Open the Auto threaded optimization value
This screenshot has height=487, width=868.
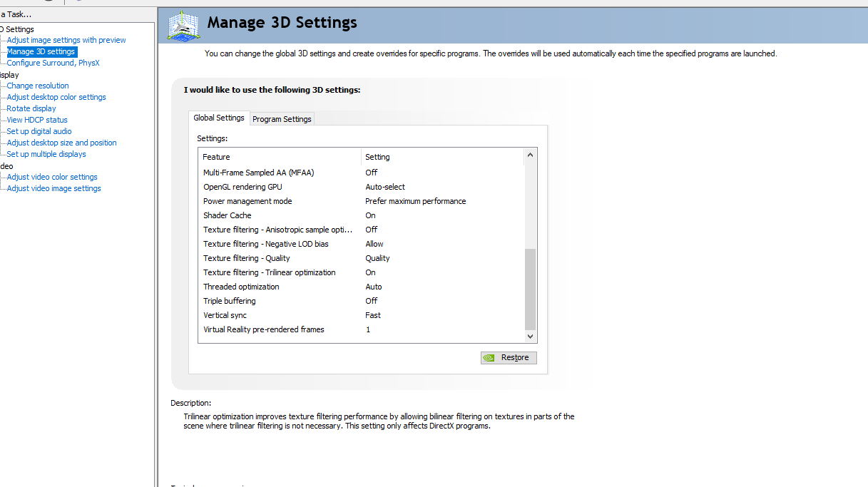pos(374,287)
